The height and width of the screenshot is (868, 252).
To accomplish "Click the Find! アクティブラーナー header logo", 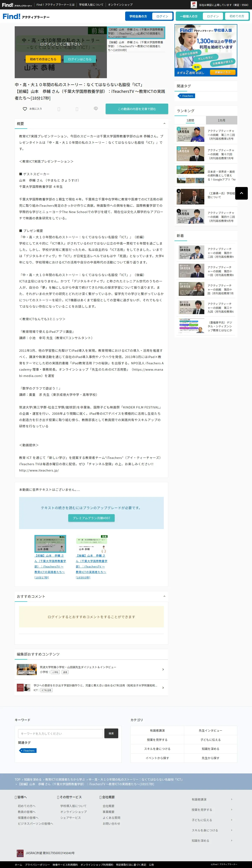I will pyautogui.click(x=26, y=16).
